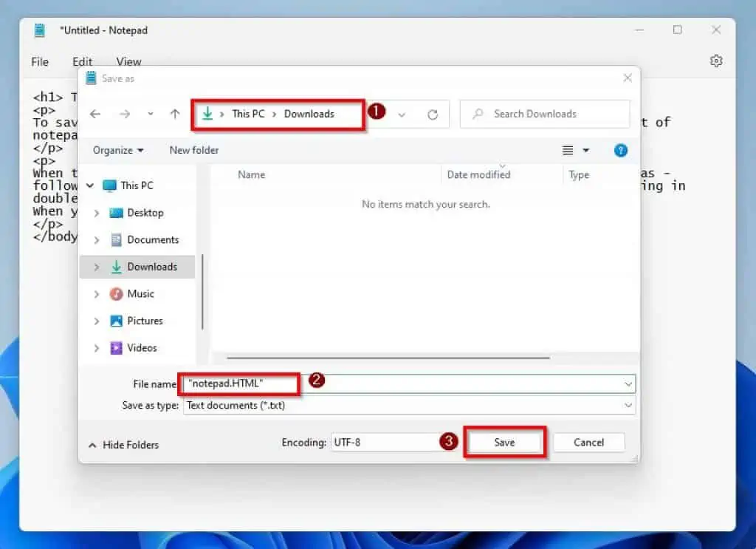This screenshot has height=549, width=756.
Task: Click the Videos folder icon in tree
Action: 116,348
